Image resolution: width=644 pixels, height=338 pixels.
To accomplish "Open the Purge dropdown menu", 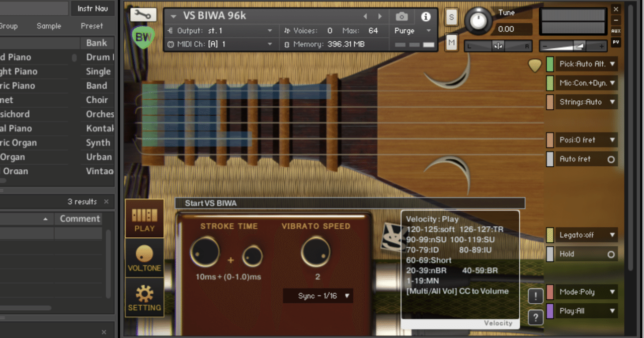I will 413,31.
